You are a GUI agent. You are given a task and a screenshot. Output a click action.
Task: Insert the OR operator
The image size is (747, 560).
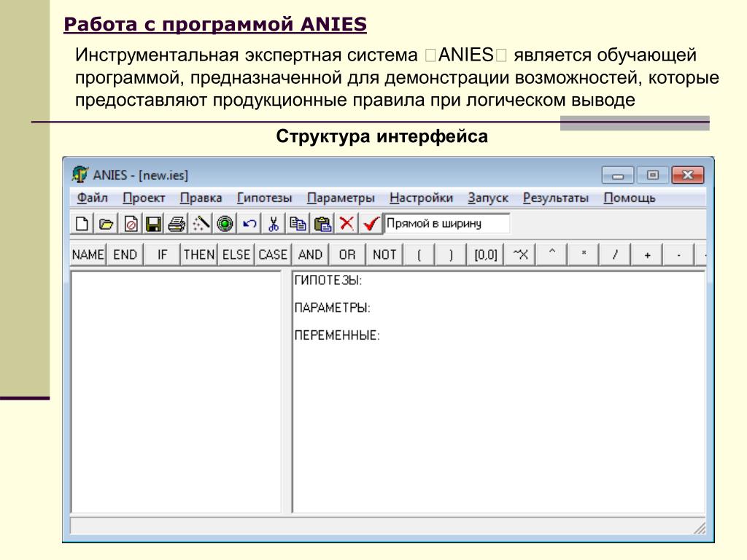[x=347, y=254]
